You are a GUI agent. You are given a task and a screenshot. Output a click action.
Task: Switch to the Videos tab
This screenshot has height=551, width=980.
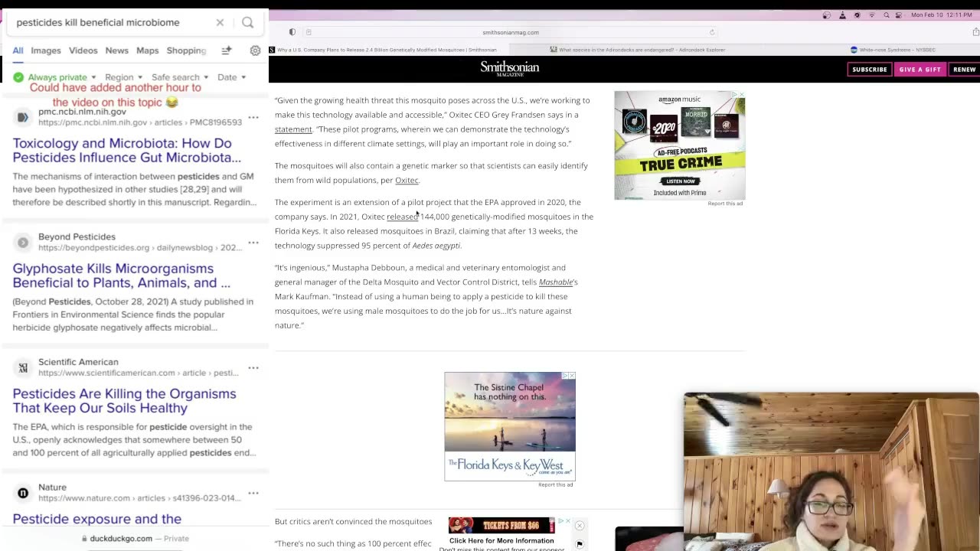[x=83, y=51]
